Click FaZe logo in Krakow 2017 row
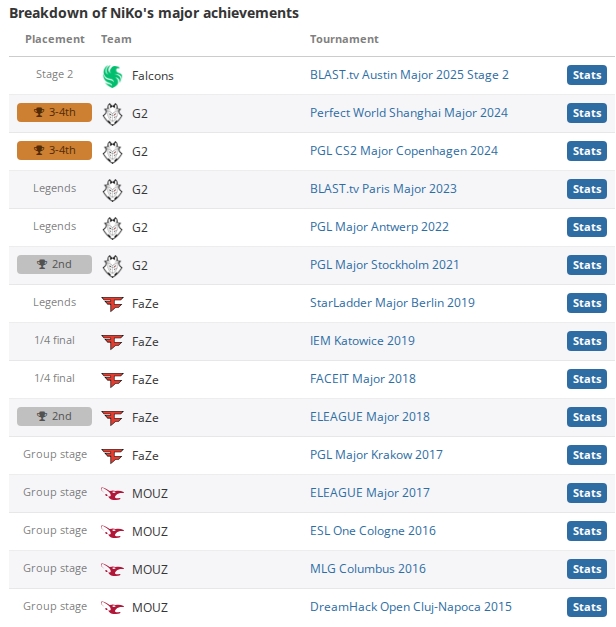This screenshot has height=627, width=616. pyautogui.click(x=112, y=455)
